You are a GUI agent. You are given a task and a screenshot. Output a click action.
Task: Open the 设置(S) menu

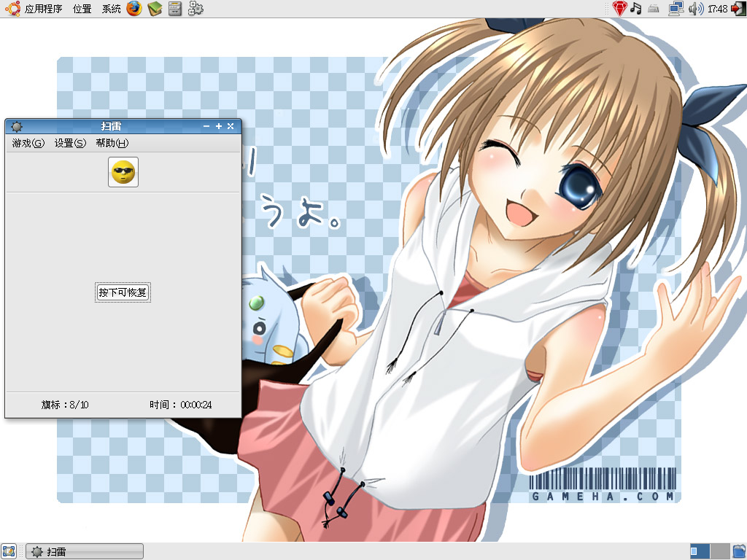[70, 143]
